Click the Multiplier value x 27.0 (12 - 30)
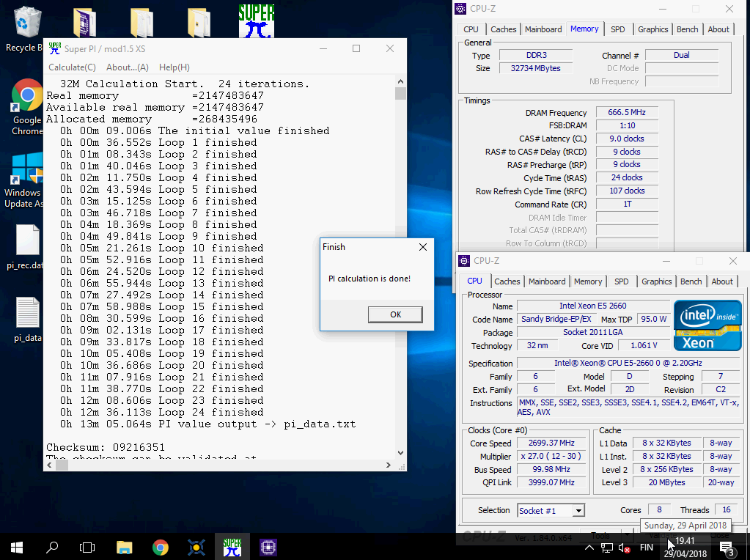Viewport: 750px width, 560px height. pos(551,456)
